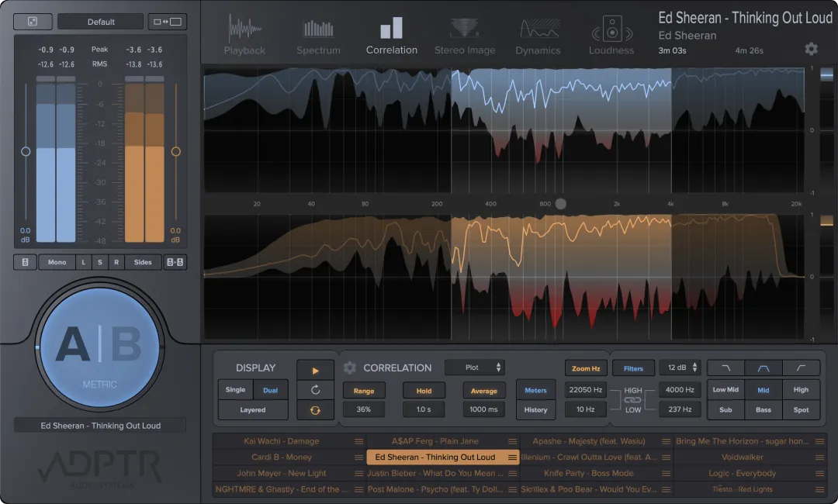
Task: Select Layered display mode
Action: (x=253, y=410)
